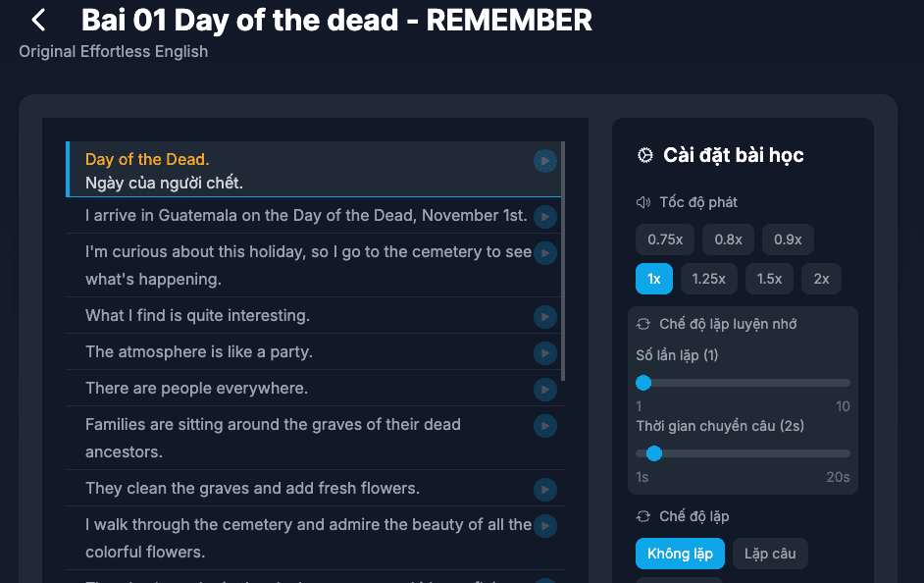Click the settings gear icon beside Cài đặt bài học

[x=645, y=155]
